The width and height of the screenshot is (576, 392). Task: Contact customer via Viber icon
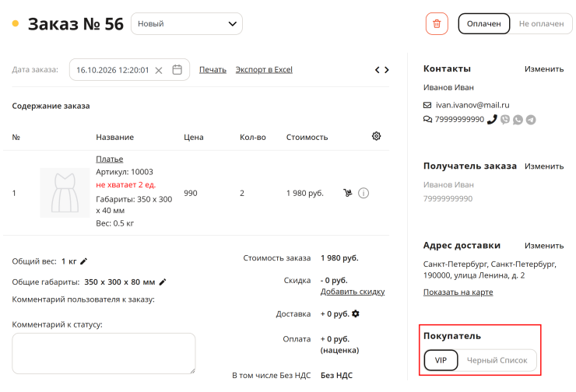point(505,120)
